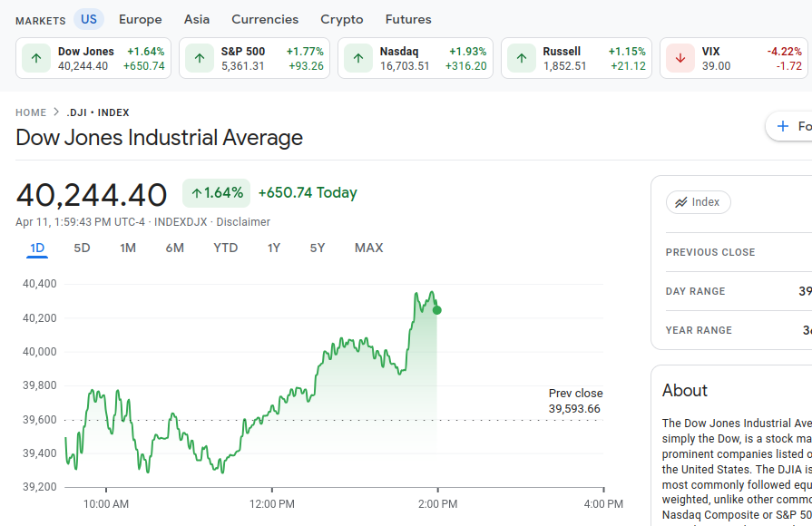Show the 5Y chart range
812x526 pixels.
coord(318,248)
